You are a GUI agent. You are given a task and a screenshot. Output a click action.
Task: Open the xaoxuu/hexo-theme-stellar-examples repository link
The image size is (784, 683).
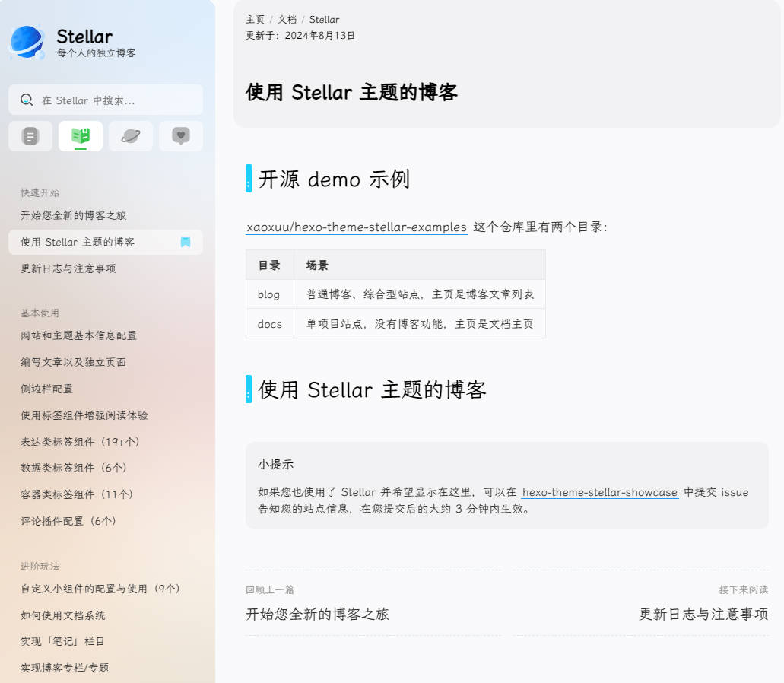click(357, 227)
